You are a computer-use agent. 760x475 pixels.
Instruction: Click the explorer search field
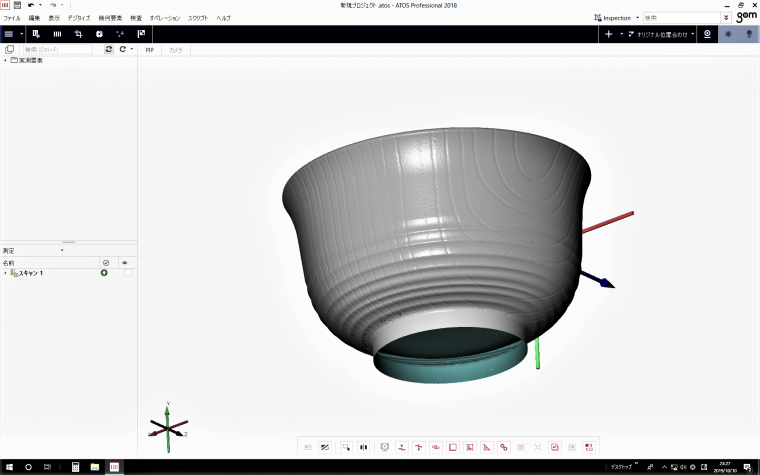[x=58, y=49]
